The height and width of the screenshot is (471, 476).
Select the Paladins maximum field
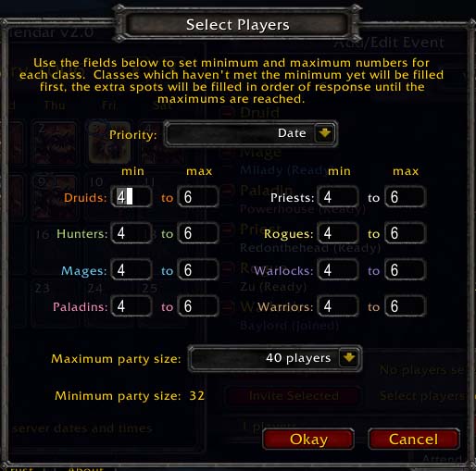point(198,306)
